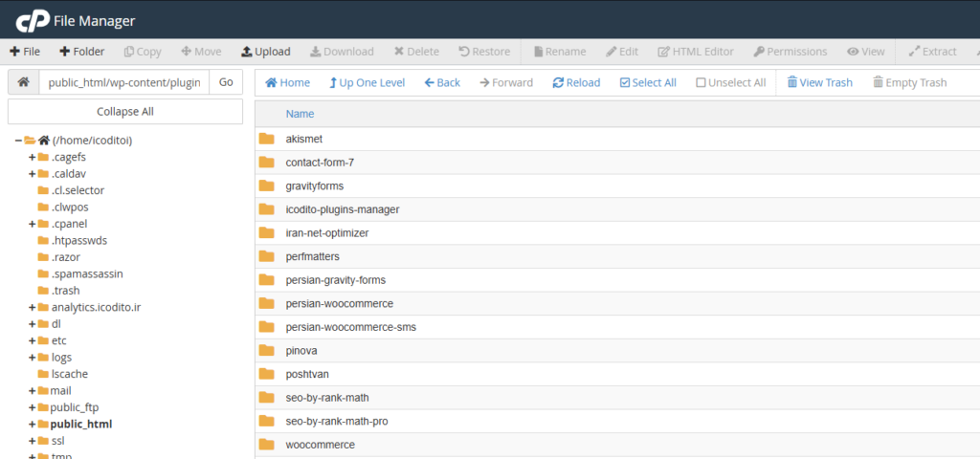
Task: Expand the .cpanel tree folder
Action: coord(32,224)
